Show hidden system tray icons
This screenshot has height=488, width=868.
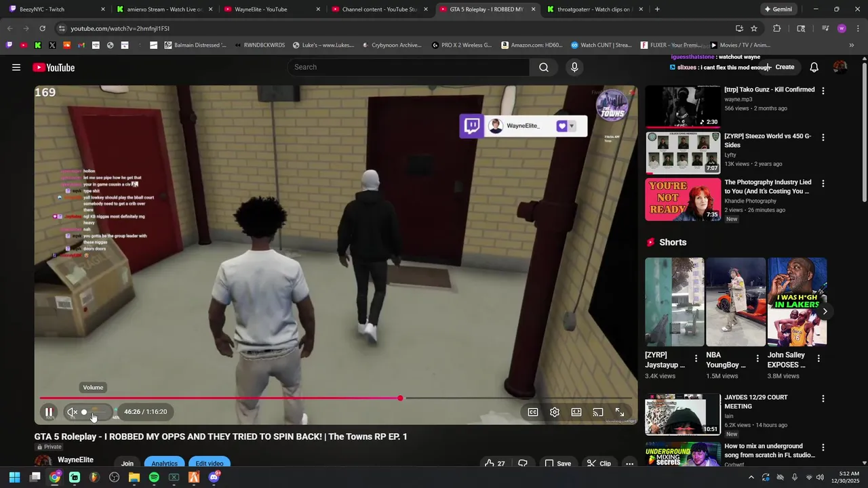coord(750,477)
